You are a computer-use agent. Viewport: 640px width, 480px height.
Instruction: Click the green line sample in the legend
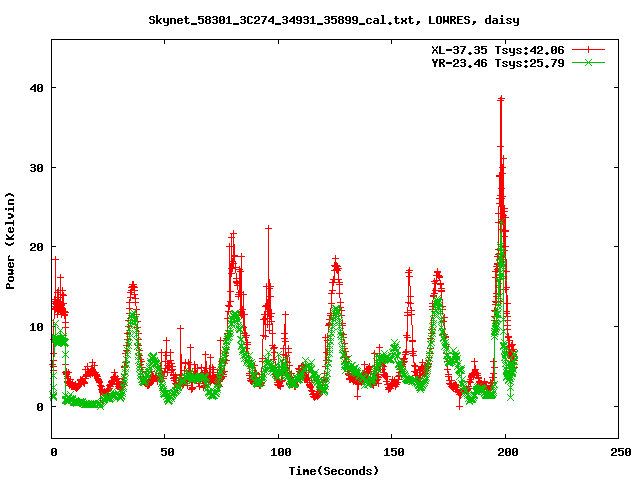coord(589,62)
